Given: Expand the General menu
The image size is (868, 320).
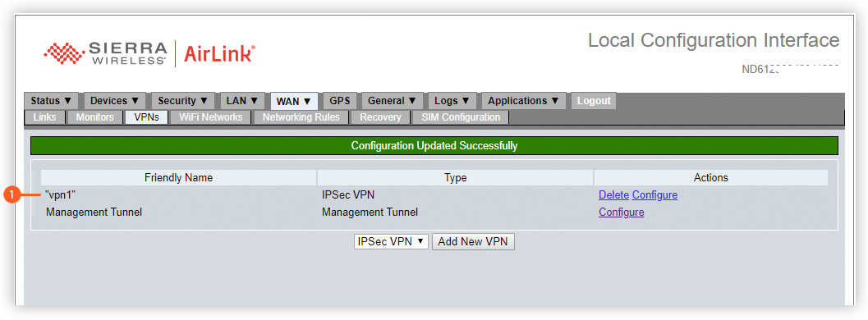Looking at the screenshot, I should 392,101.
